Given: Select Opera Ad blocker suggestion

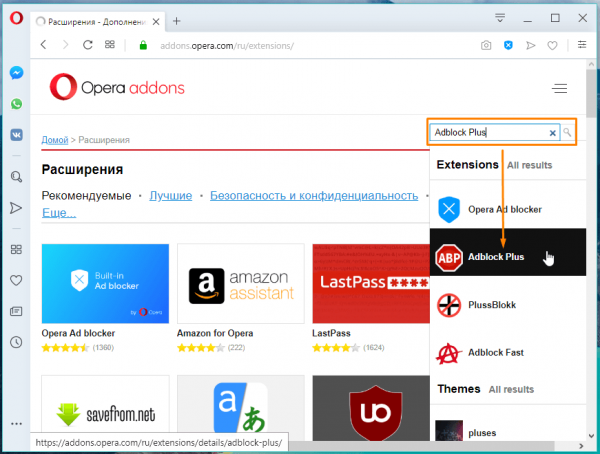Looking at the screenshot, I should [508, 209].
